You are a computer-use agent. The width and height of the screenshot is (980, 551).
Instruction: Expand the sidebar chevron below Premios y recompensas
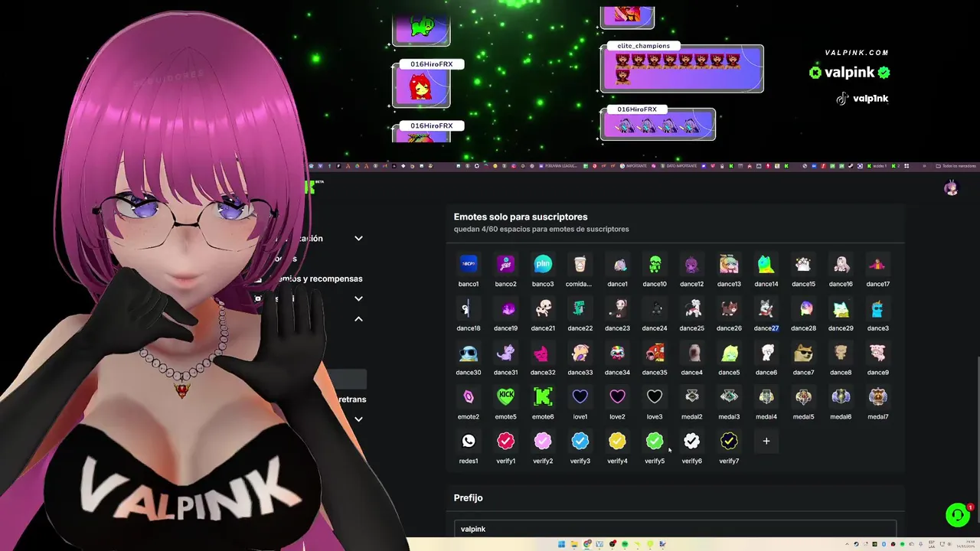pos(358,299)
